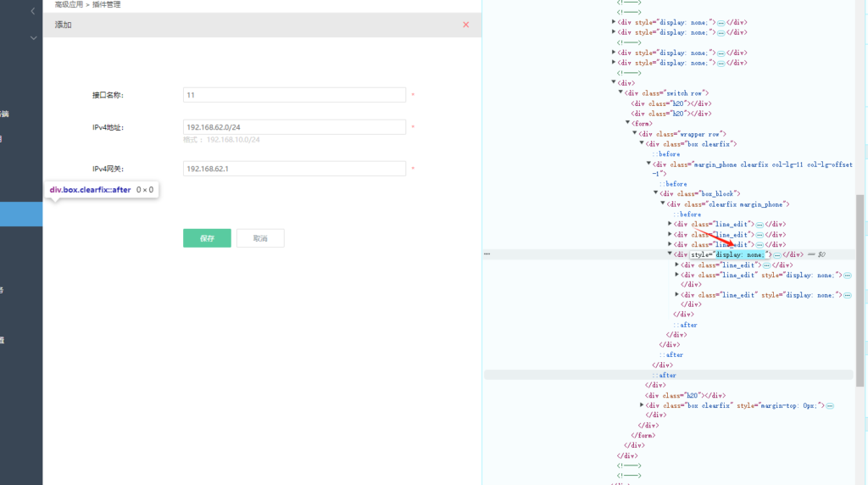The image size is (868, 485).
Task: Click the 格式 192.168.10.0/24 hint text
Action: tap(221, 140)
